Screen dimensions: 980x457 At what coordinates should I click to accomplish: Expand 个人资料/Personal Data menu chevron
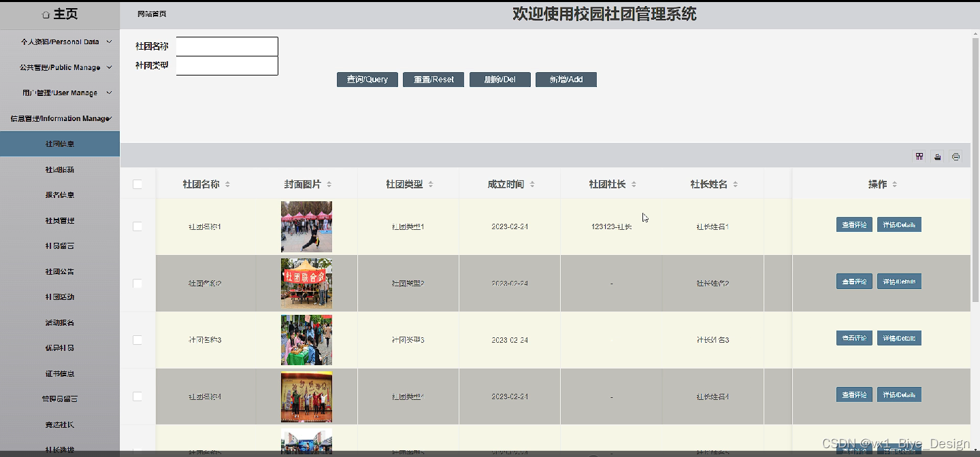coord(109,41)
